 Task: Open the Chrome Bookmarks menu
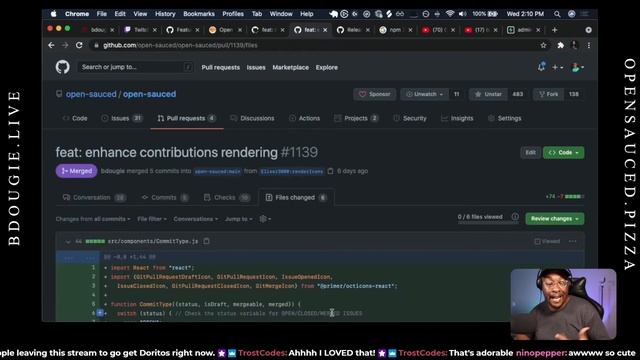pos(199,14)
